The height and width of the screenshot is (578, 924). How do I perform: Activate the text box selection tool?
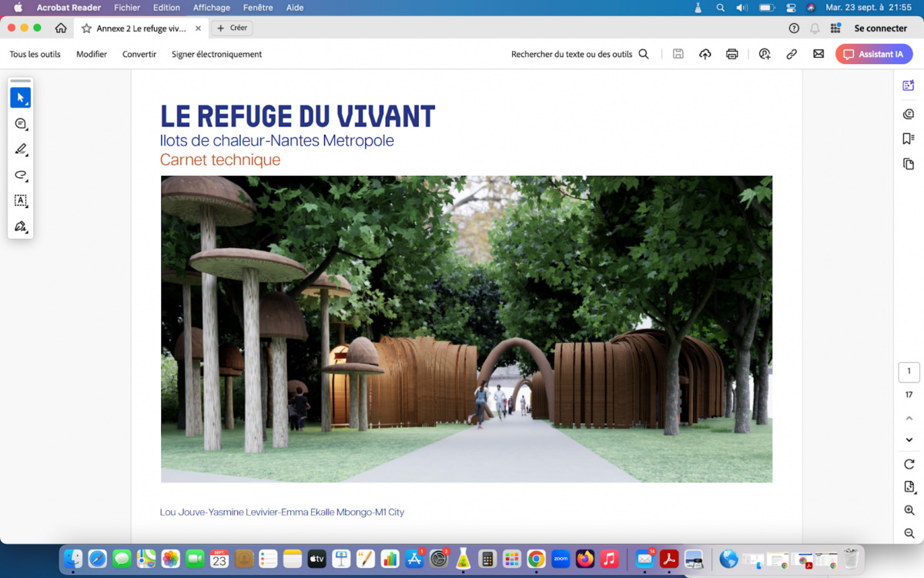(21, 200)
